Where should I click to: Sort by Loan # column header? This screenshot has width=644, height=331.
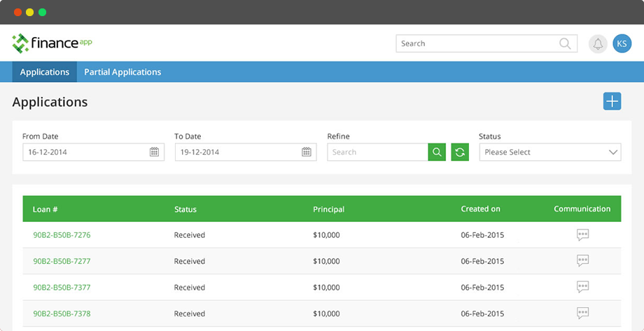coord(45,209)
